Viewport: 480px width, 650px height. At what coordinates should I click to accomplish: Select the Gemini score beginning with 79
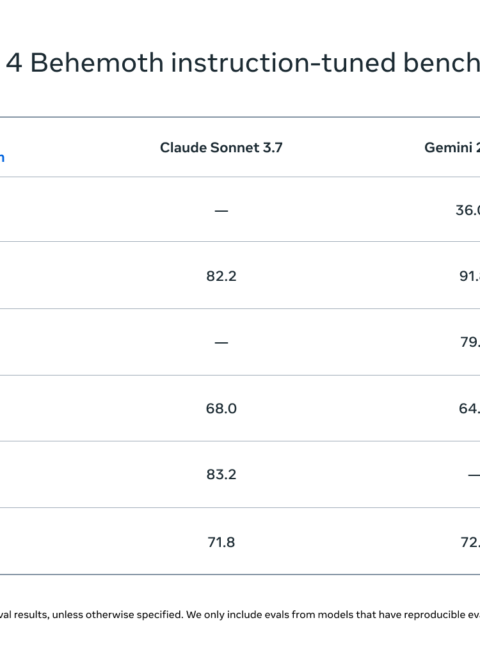click(x=470, y=342)
